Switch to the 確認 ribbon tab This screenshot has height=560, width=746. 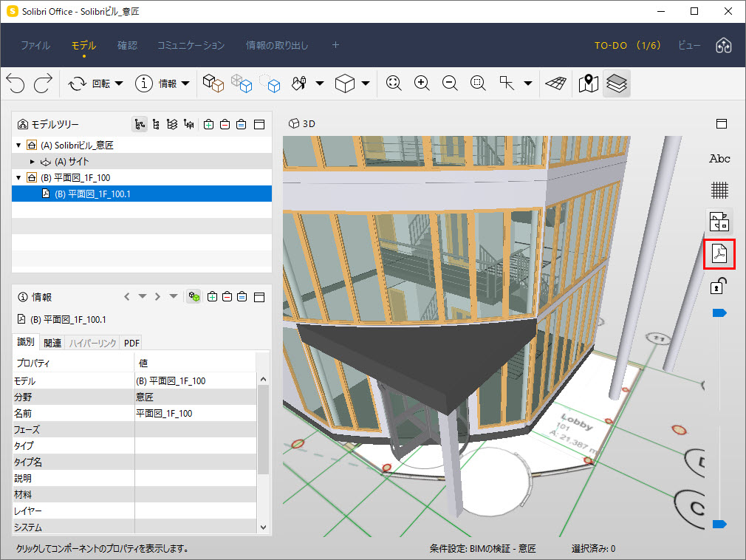[127, 45]
